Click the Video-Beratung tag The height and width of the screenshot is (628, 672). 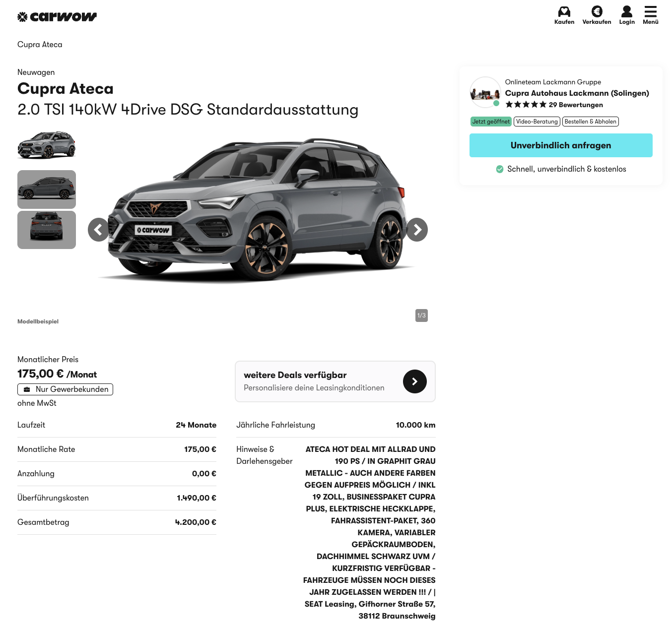[537, 122]
